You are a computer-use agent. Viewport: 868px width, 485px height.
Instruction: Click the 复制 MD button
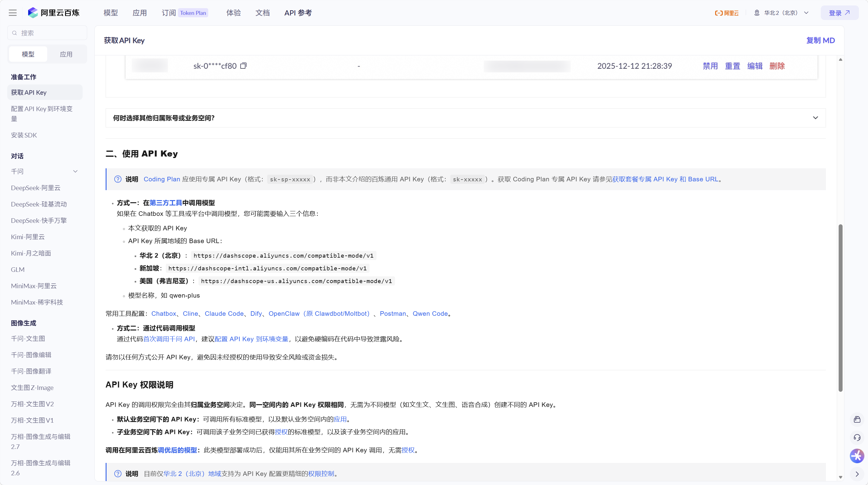click(820, 41)
